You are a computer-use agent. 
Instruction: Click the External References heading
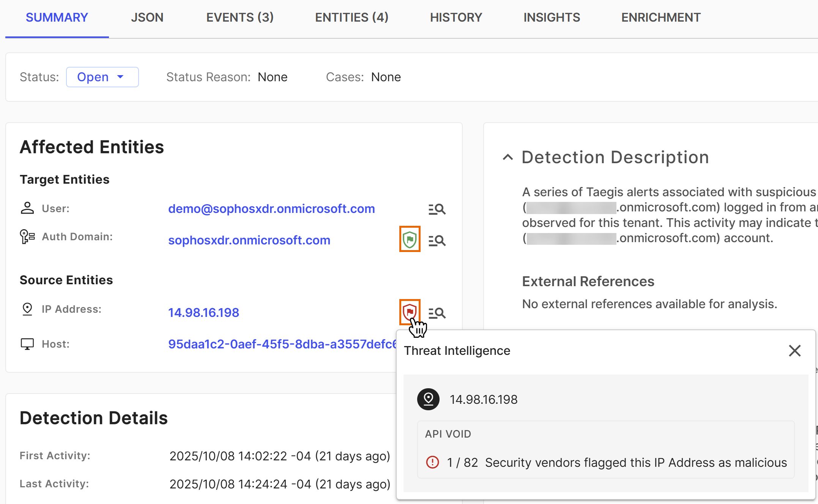point(588,282)
